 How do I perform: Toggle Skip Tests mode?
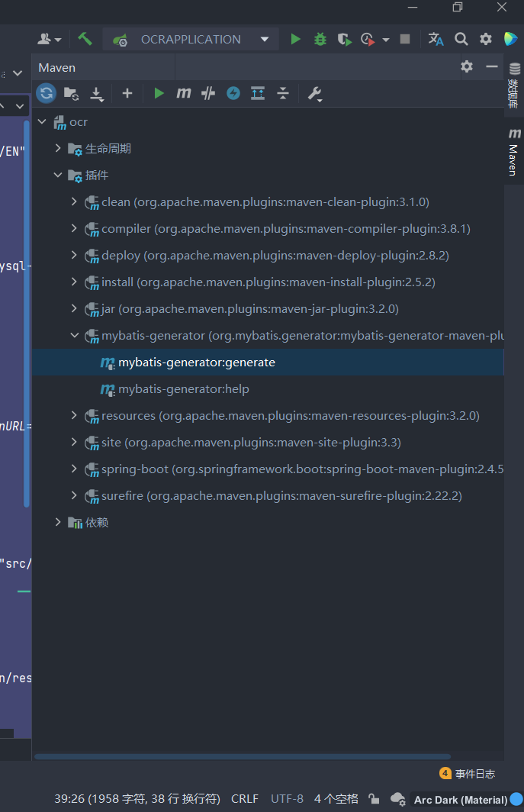(x=233, y=93)
